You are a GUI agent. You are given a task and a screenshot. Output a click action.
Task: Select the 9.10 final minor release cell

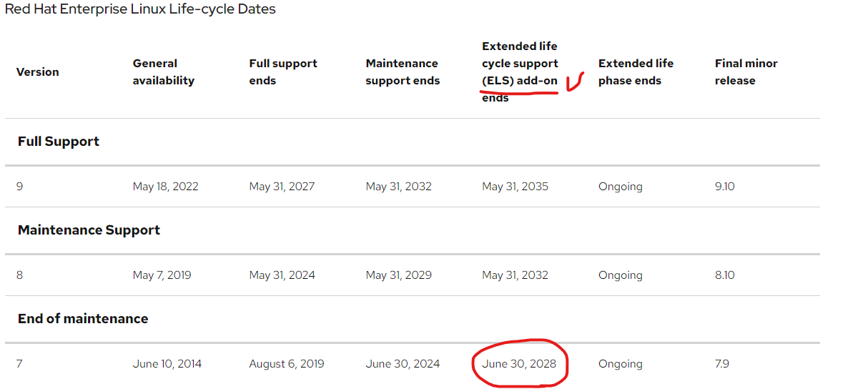click(x=725, y=187)
